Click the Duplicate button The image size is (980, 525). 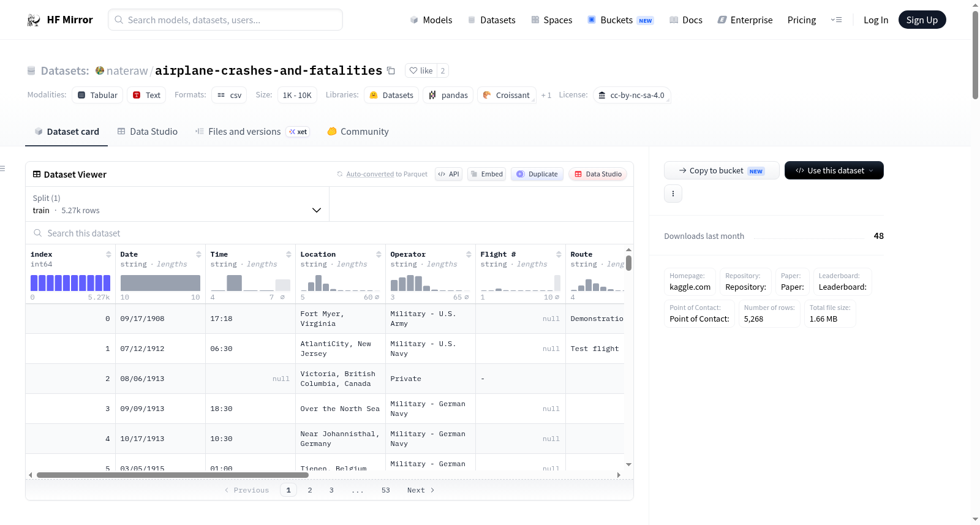(537, 174)
